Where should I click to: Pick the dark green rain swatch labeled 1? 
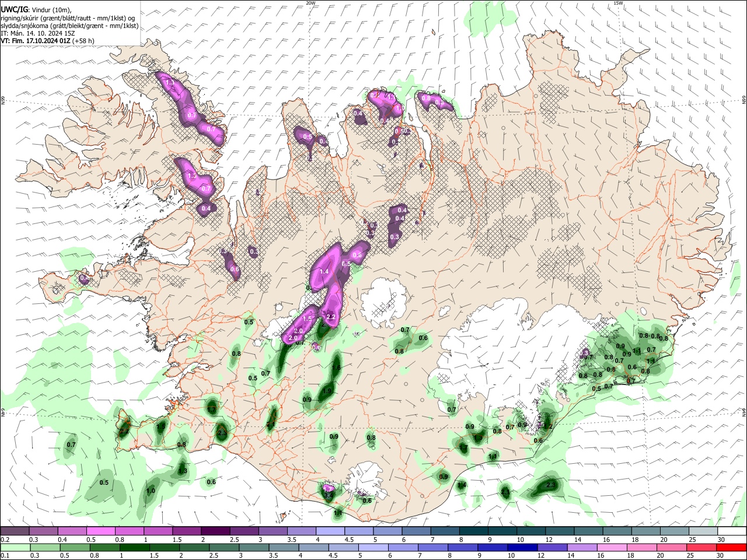(134, 547)
